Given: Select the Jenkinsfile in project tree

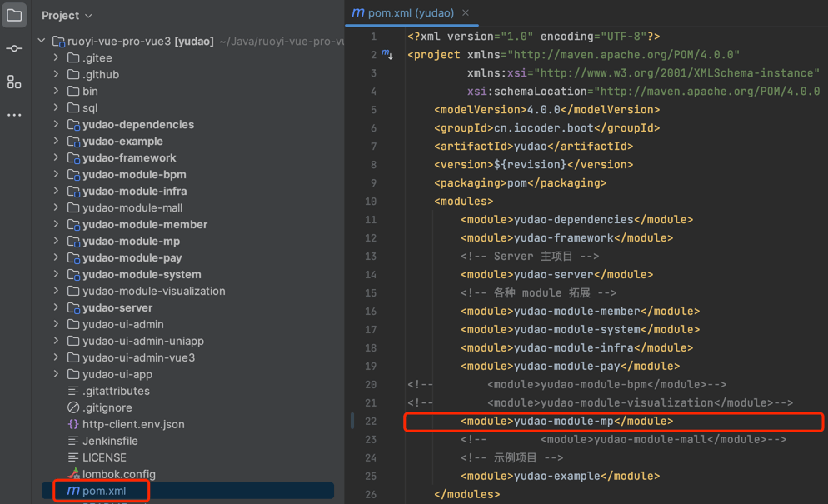Looking at the screenshot, I should point(110,441).
